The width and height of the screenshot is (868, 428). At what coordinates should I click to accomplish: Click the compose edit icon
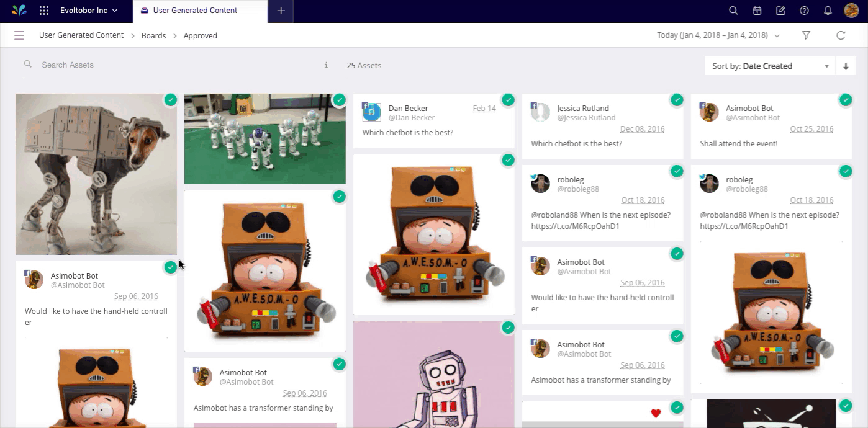tap(780, 11)
